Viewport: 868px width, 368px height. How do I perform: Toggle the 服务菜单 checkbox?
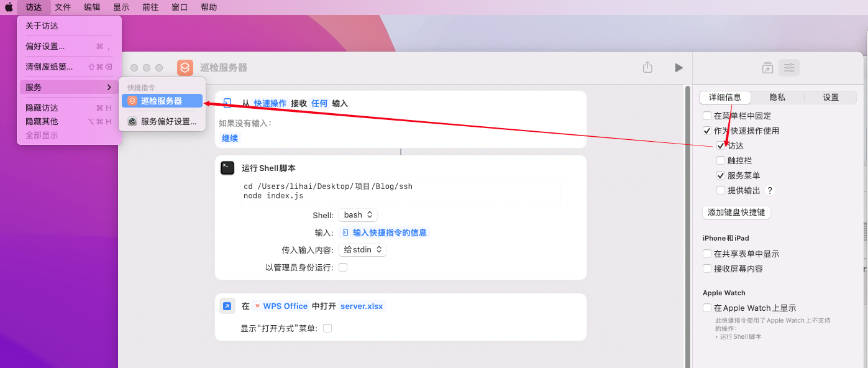(x=721, y=175)
